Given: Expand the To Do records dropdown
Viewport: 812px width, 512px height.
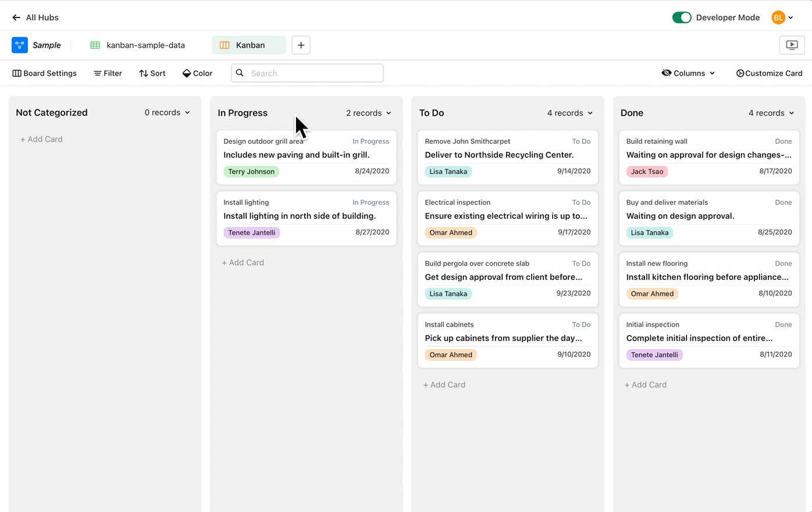Looking at the screenshot, I should 570,113.
